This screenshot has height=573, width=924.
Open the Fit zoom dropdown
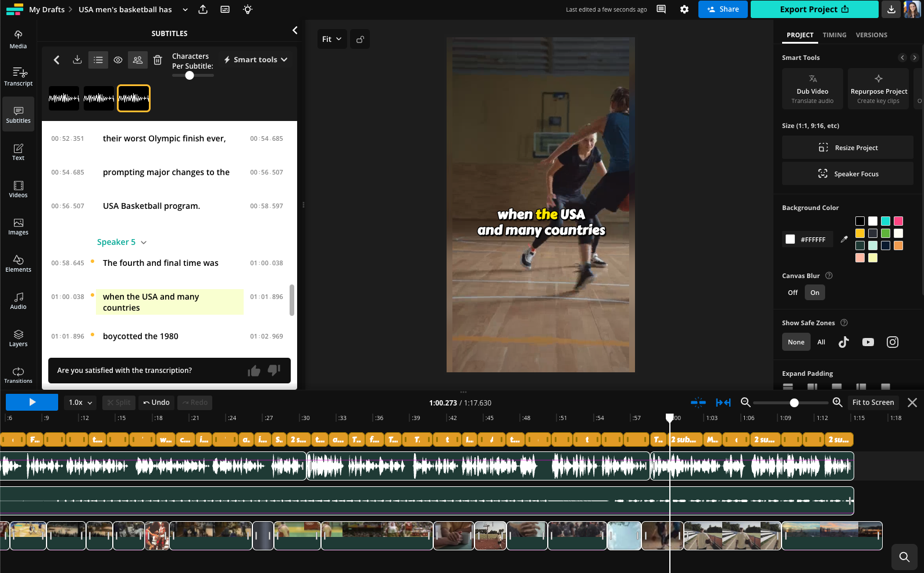331,39
